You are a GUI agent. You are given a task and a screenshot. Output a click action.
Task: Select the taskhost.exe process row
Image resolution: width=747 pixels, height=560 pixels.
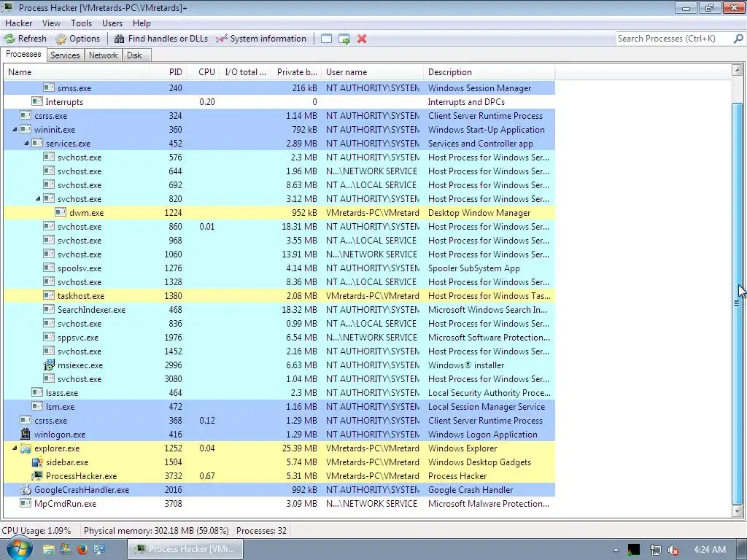click(279, 296)
